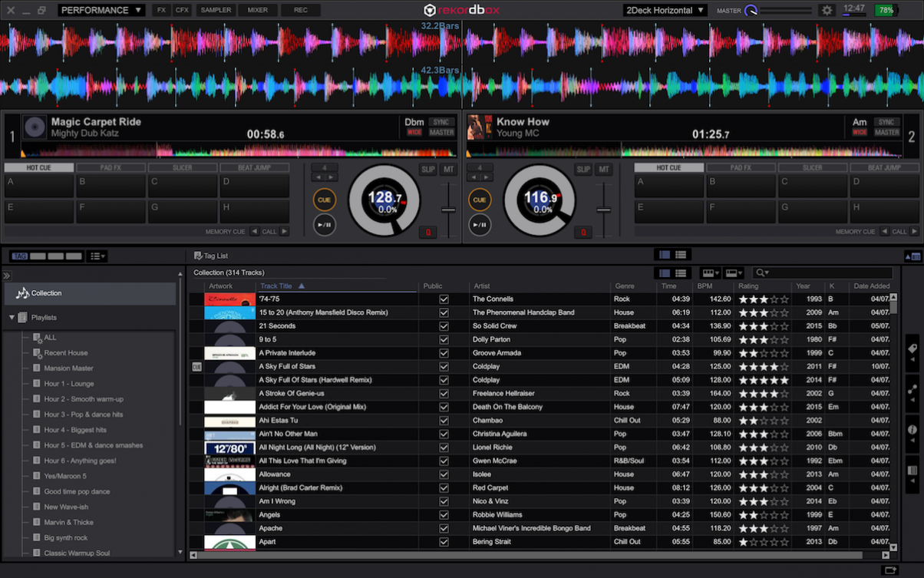Set Deck 2 as MASTER
The height and width of the screenshot is (578, 924).
click(886, 132)
